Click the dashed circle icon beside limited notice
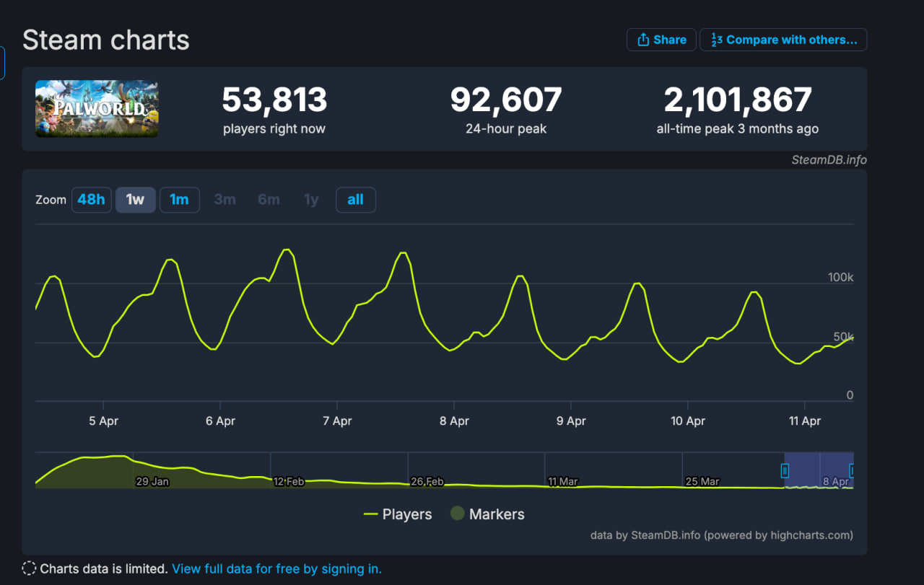This screenshot has width=924, height=585. tap(29, 568)
